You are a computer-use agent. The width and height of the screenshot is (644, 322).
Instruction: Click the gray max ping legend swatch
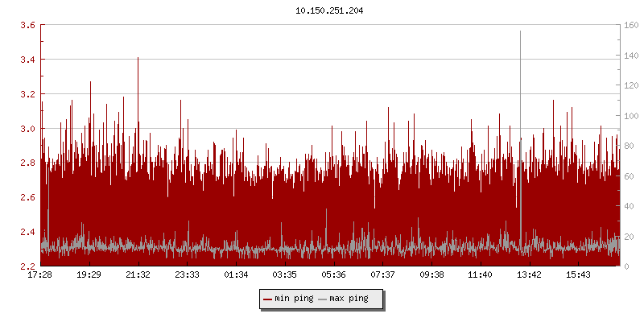click(x=323, y=299)
